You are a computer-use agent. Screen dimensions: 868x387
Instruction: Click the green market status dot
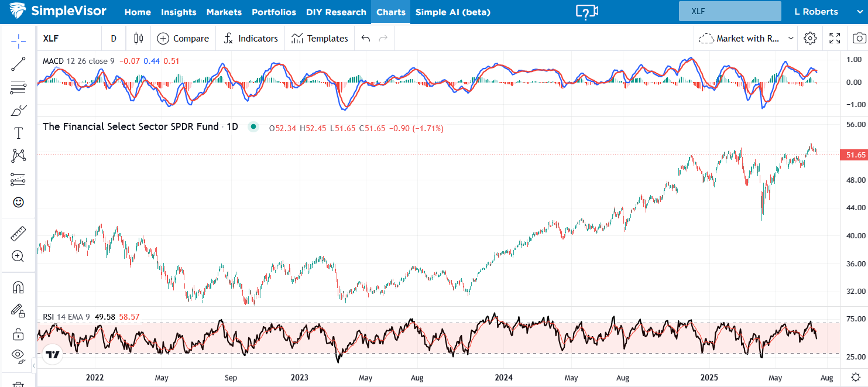coord(253,126)
